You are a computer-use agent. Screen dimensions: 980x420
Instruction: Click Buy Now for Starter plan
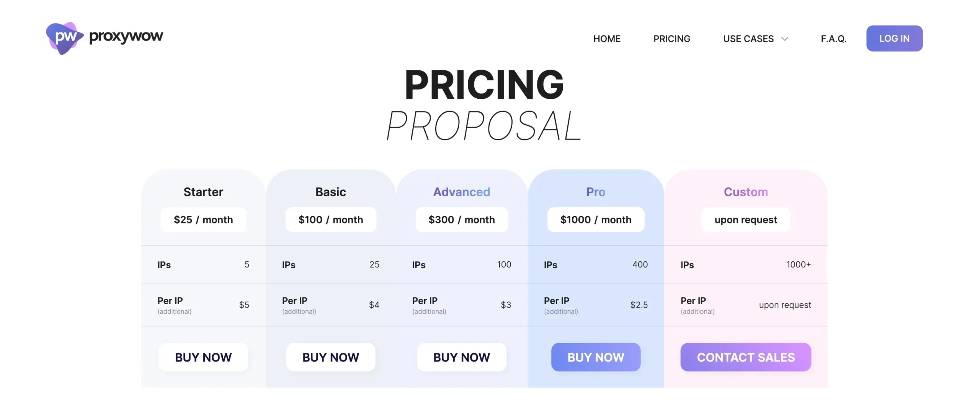pyautogui.click(x=203, y=357)
